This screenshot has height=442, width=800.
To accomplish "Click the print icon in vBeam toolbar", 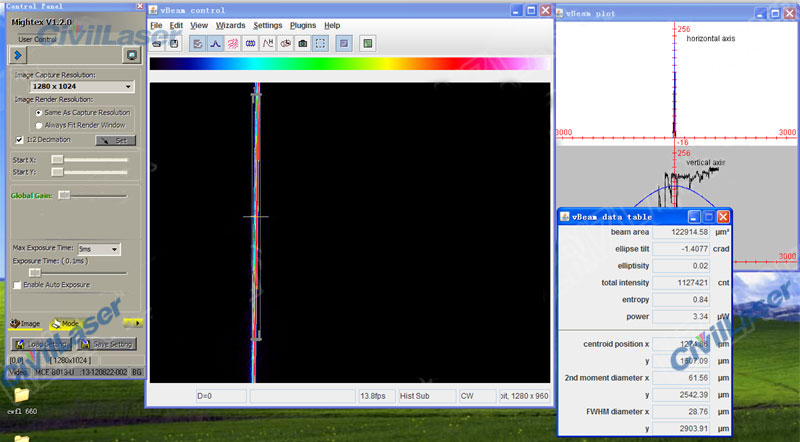I will click(158, 44).
